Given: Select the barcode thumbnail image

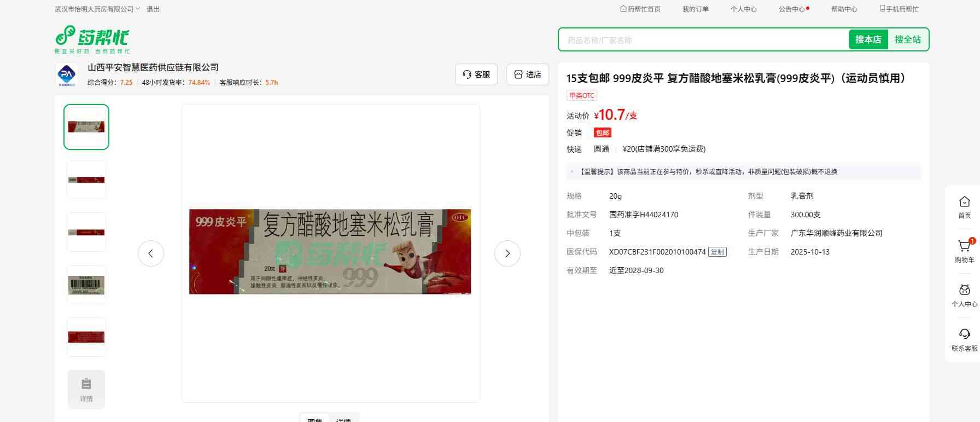Looking at the screenshot, I should (x=86, y=285).
